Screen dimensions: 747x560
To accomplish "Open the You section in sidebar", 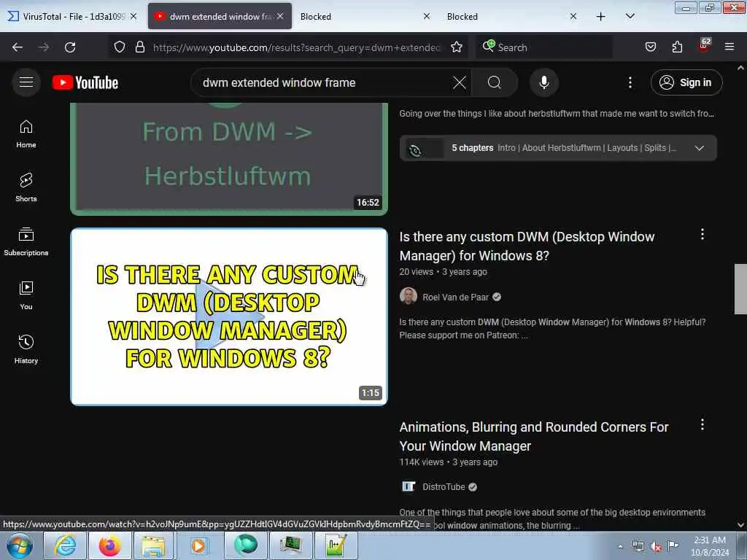I will click(26, 296).
